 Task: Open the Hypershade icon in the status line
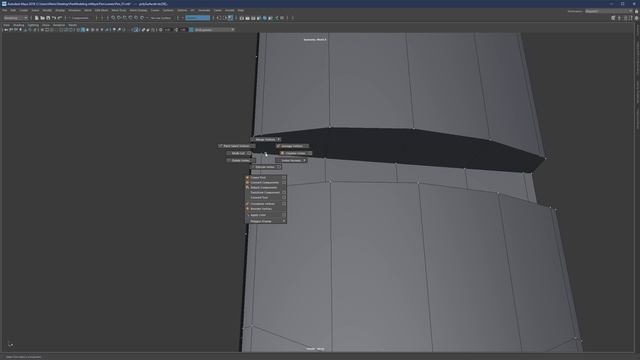point(264,18)
